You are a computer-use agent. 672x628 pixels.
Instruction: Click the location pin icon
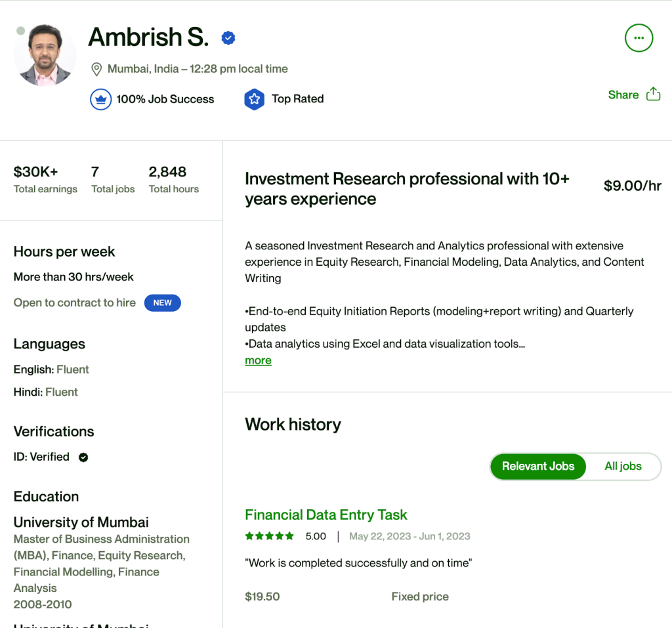pyautogui.click(x=96, y=69)
